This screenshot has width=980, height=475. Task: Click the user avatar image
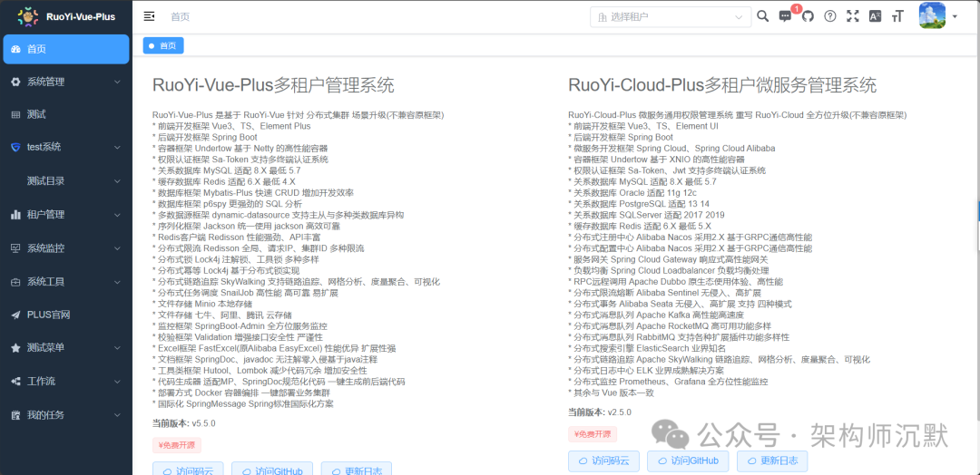point(932,15)
